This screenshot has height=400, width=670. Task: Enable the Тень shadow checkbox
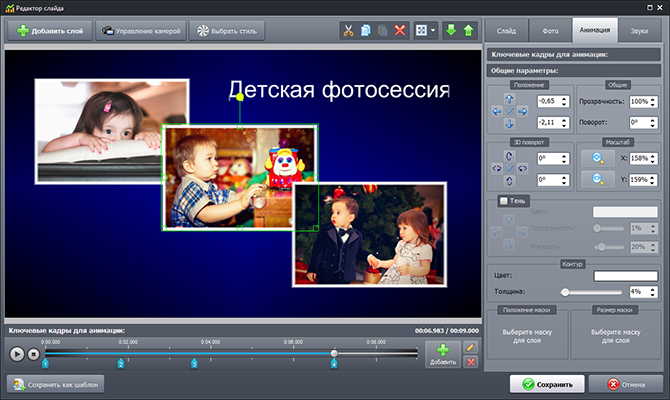[503, 201]
